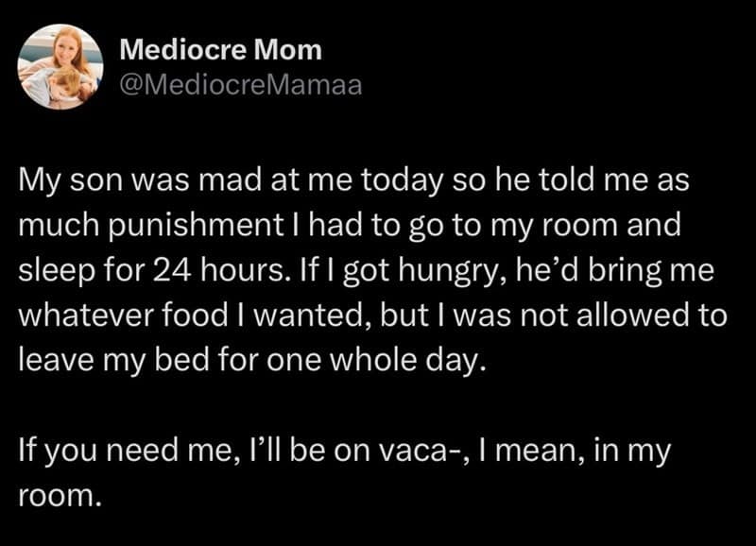756x546 pixels.
Task: Click the @MediocreMamaa handle
Action: click(240, 85)
